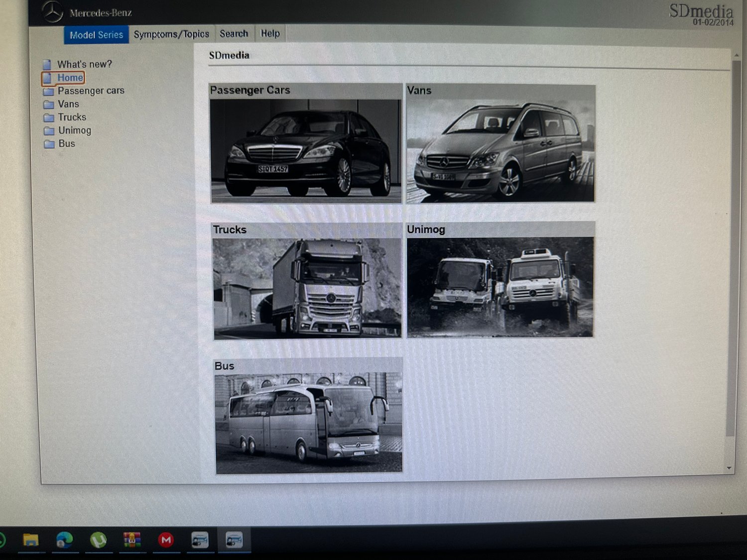Open the Vans label in sidebar
747x560 pixels.
point(68,104)
